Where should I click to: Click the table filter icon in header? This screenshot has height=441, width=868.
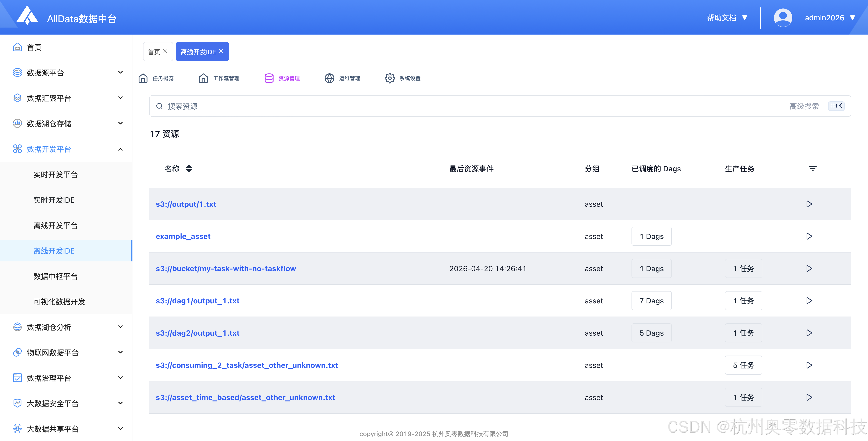[812, 169]
